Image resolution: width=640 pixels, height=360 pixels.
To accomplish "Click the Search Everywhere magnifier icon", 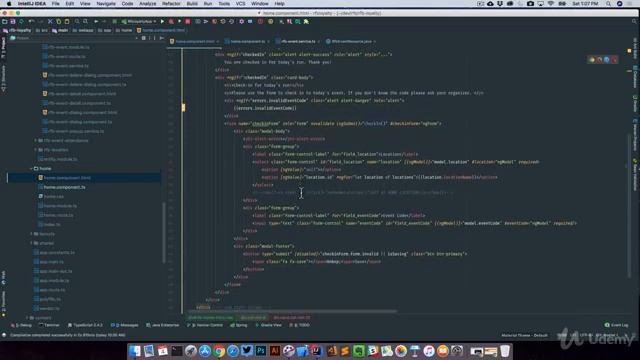I will 634,21.
